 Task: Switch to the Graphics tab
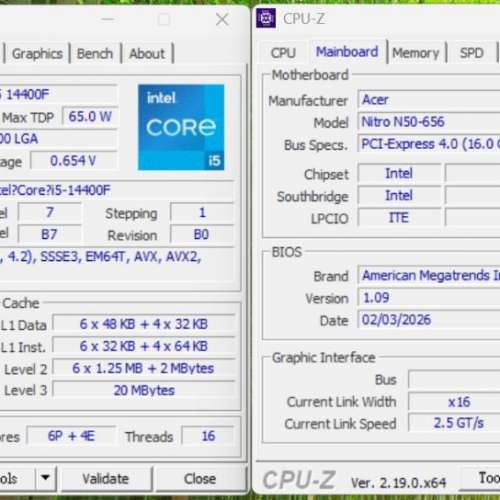(x=37, y=53)
